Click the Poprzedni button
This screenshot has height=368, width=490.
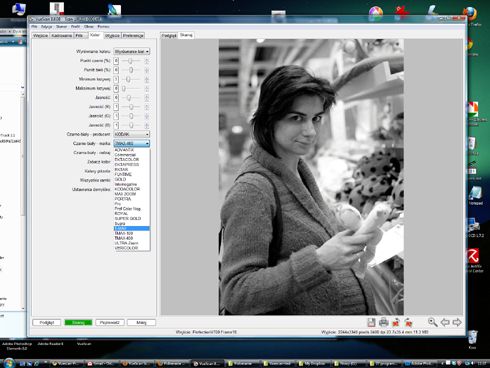click(110, 323)
